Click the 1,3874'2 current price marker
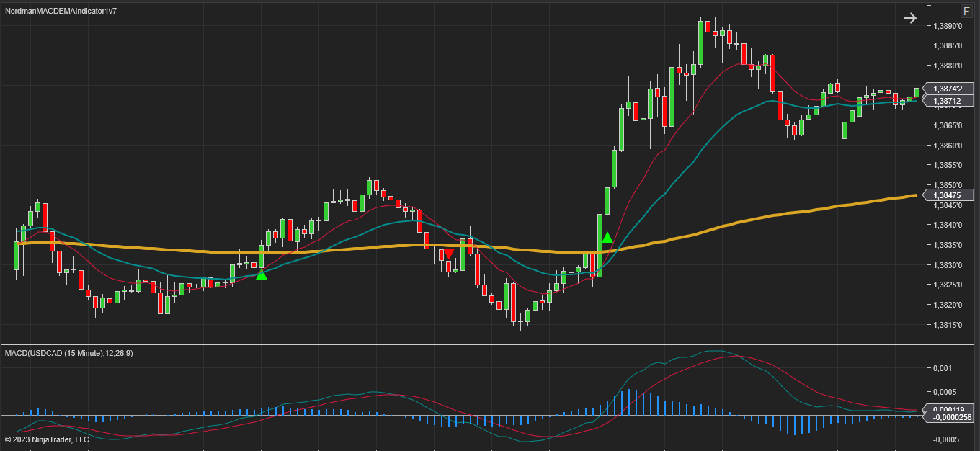 (x=948, y=89)
